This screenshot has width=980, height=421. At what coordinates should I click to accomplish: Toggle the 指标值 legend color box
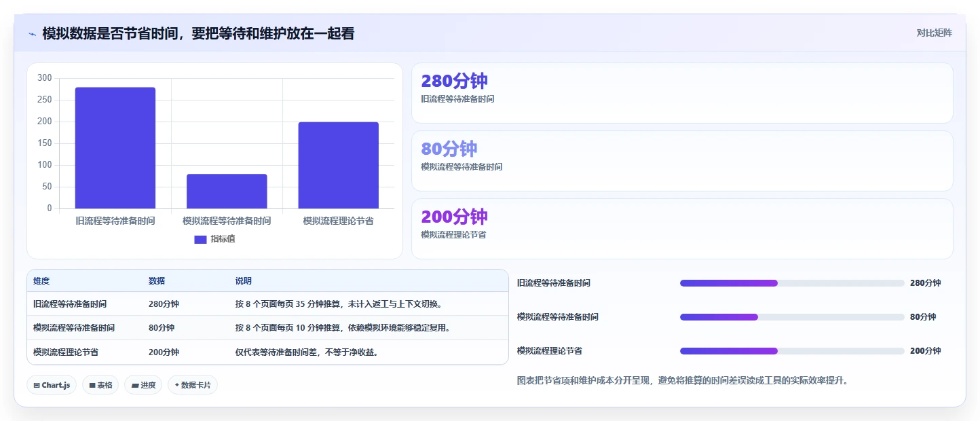pyautogui.click(x=200, y=239)
